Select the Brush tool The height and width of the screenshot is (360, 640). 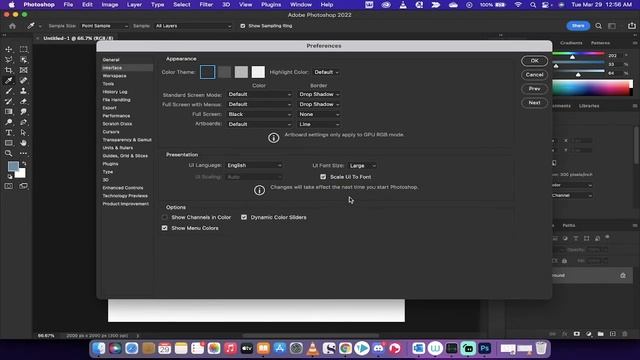coord(9,91)
